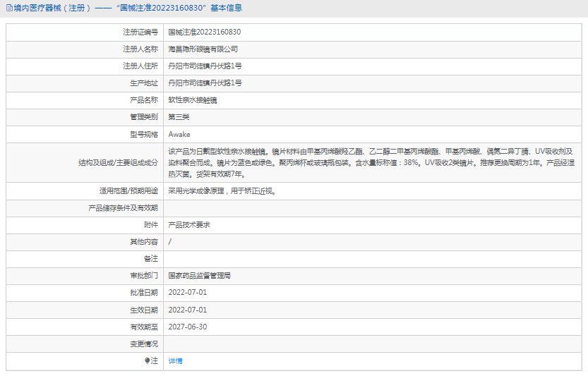This screenshot has width=588, height=376.
Task: Click the 生产地址 address value
Action: click(205, 83)
